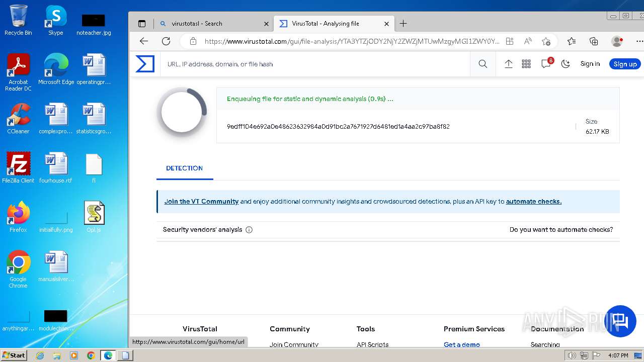
Task: Click the search magnifier icon in VirusTotal
Action: 483,64
